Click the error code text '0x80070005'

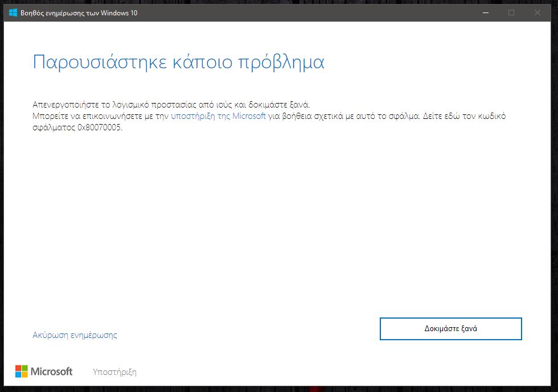coord(100,127)
